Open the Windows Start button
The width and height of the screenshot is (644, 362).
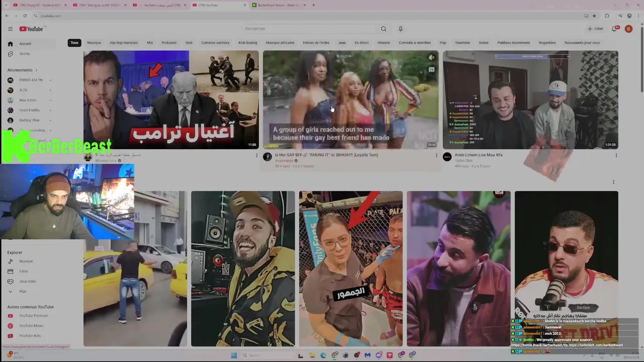(x=234, y=355)
